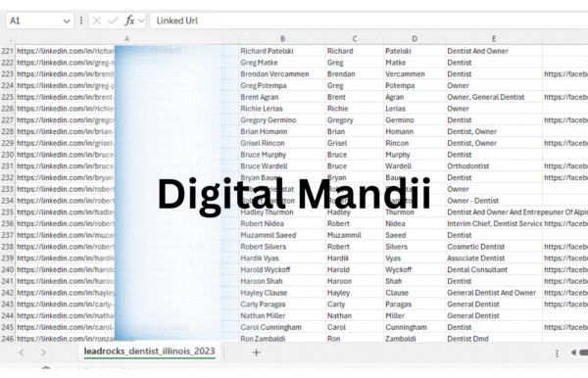588x378 pixels.
Task: Click cell Bruce Murphy
Action: 282,155
